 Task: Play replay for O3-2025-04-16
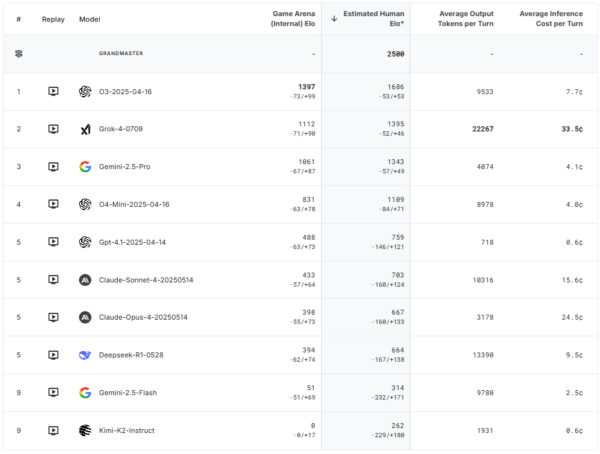coord(53,91)
